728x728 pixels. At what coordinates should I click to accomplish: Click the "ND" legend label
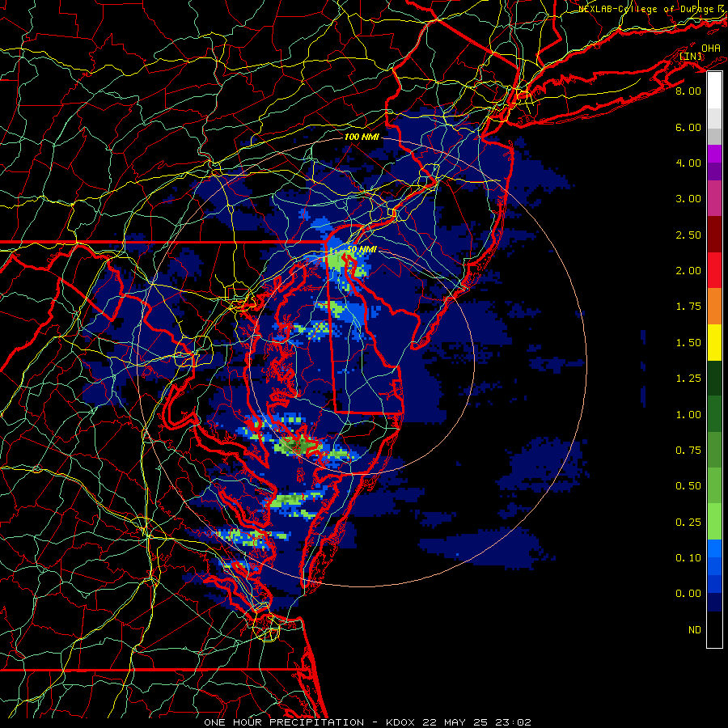click(695, 630)
